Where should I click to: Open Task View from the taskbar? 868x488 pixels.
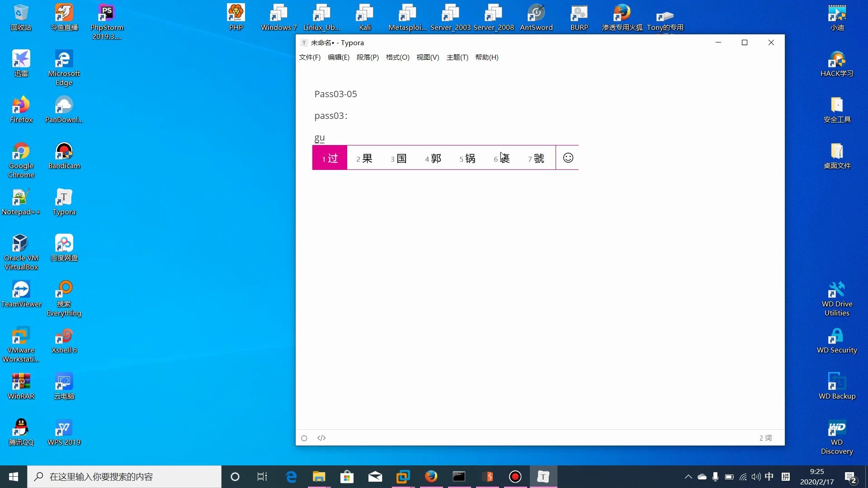pyautogui.click(x=262, y=477)
